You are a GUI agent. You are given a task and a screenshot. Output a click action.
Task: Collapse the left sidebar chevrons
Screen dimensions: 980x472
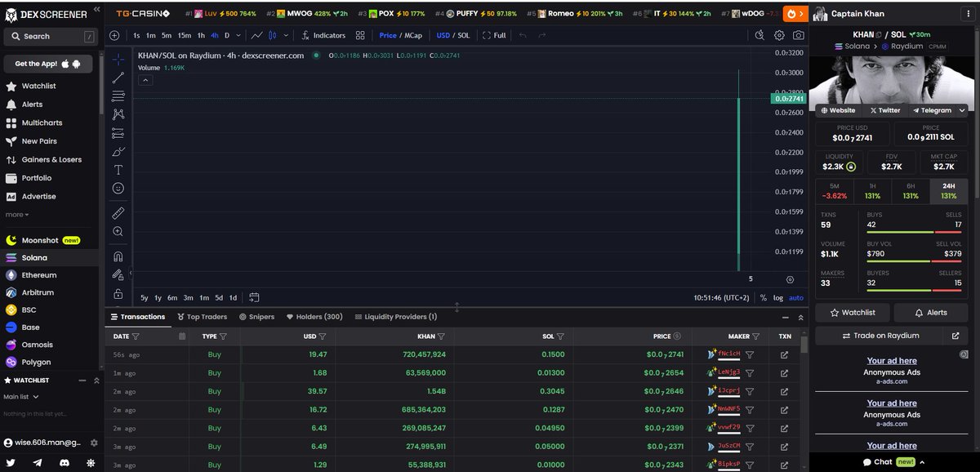point(96,11)
